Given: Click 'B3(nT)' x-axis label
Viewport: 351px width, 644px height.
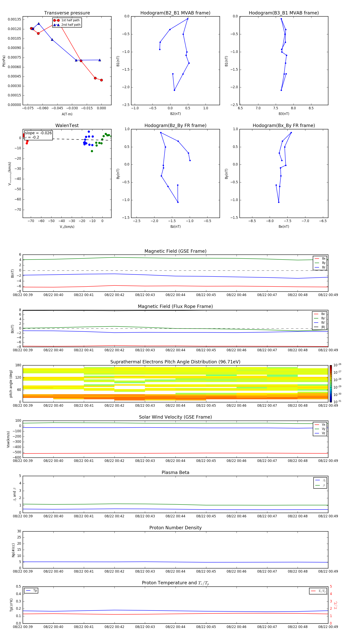Looking at the screenshot, I should coord(284,114).
